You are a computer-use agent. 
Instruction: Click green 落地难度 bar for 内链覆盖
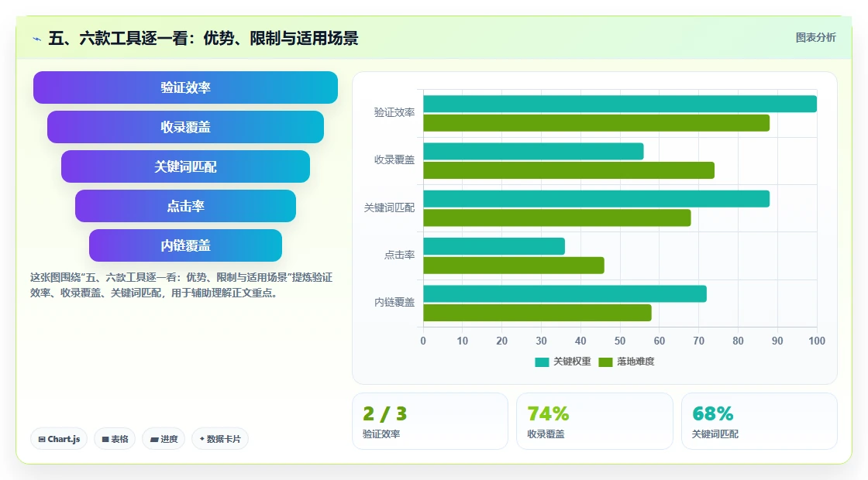(537, 313)
